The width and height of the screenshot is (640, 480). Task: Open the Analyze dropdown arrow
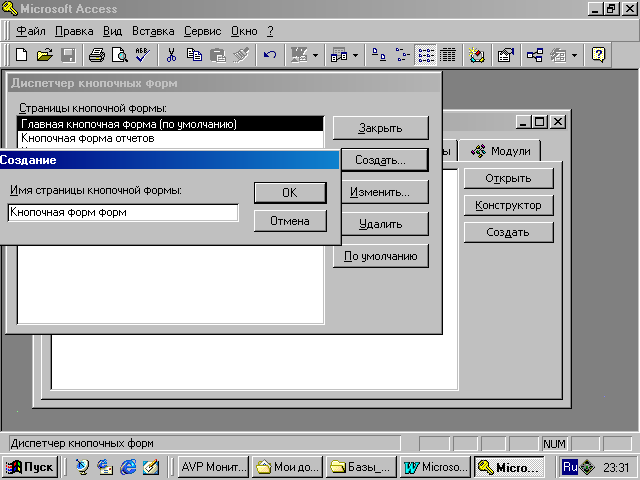click(355, 55)
